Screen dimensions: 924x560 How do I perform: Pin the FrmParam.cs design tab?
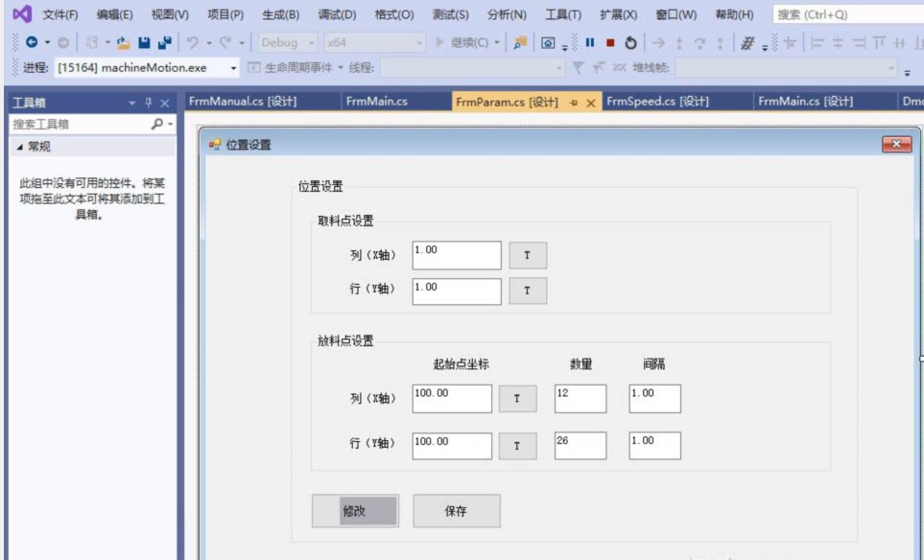tap(574, 103)
